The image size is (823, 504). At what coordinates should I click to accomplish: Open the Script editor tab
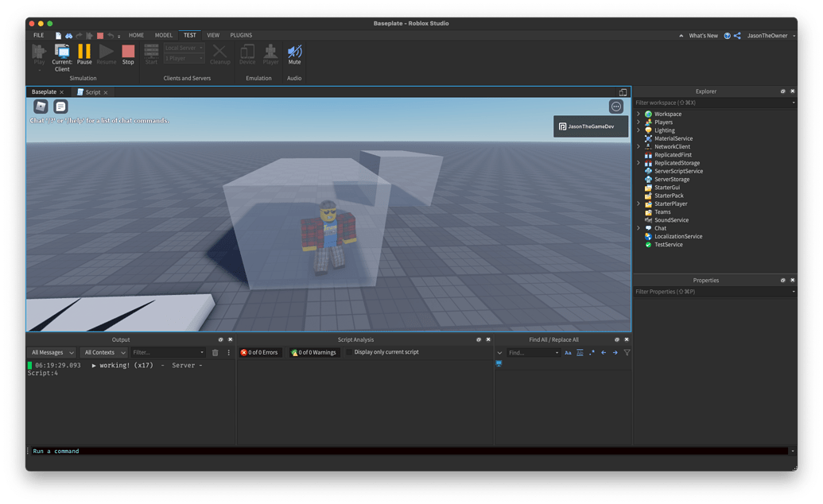pyautogui.click(x=92, y=92)
